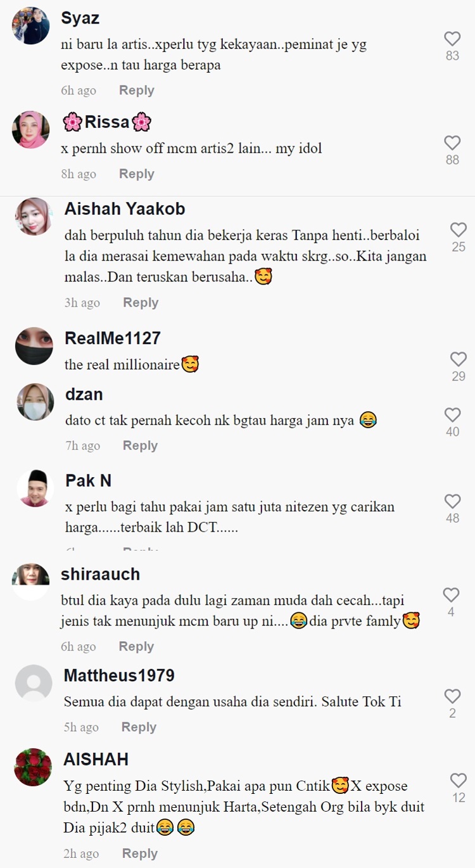Open the Mattheus1979 username profile
This screenshot has width=475, height=868.
(x=119, y=676)
